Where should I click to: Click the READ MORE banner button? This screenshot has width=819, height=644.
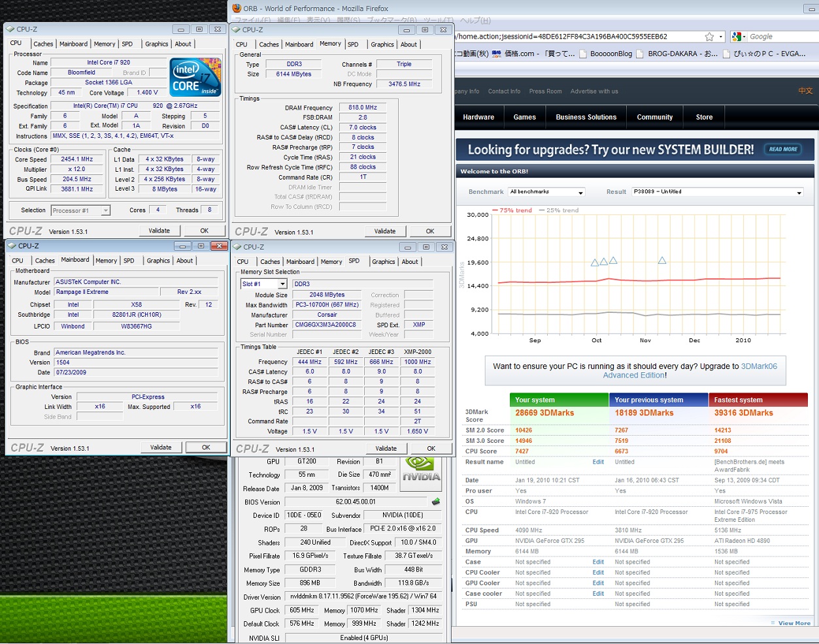tap(783, 150)
